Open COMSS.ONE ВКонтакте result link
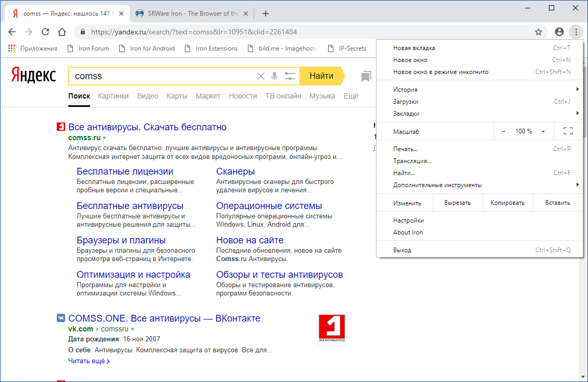 (x=164, y=318)
